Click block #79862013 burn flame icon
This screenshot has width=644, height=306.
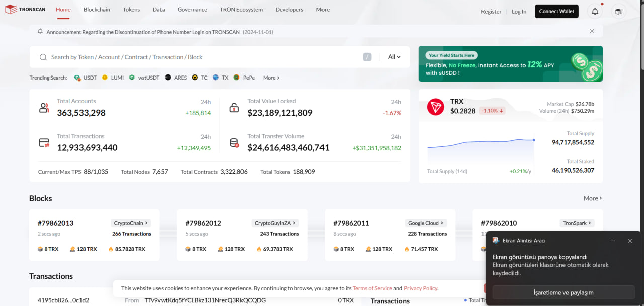(x=111, y=249)
